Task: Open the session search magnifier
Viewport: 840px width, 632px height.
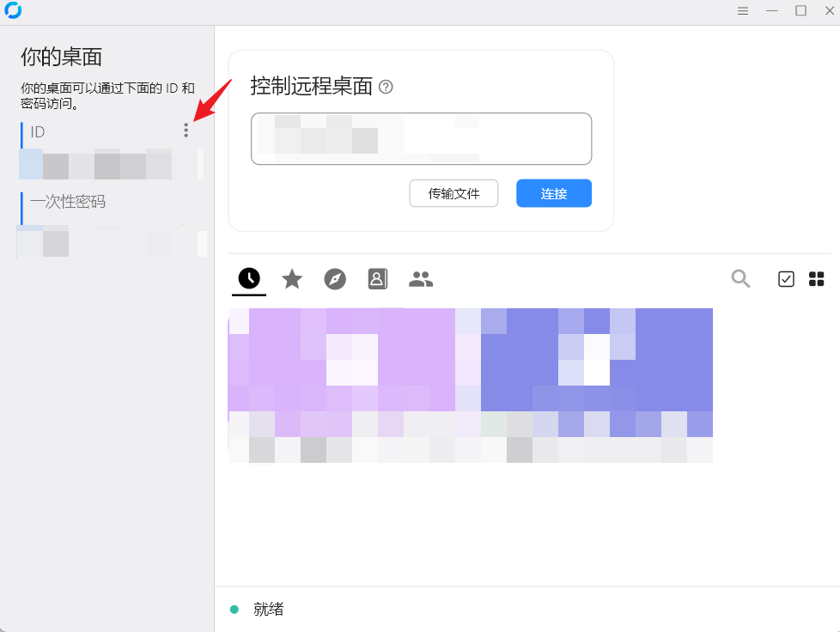Action: pos(740,278)
